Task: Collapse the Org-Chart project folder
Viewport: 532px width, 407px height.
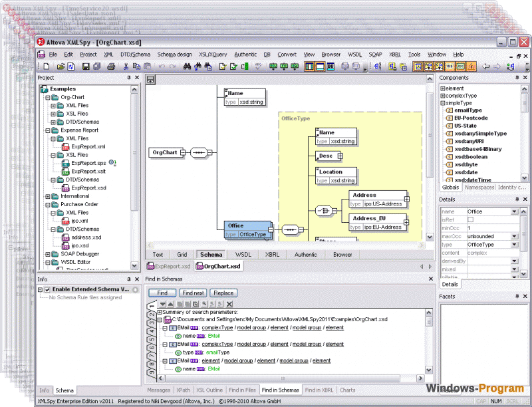Action: [x=48, y=97]
